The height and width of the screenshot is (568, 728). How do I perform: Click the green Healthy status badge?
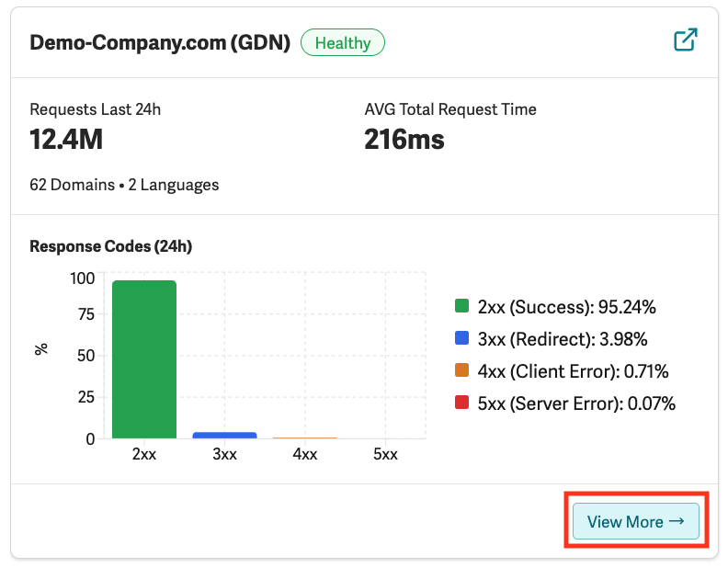[x=343, y=42]
